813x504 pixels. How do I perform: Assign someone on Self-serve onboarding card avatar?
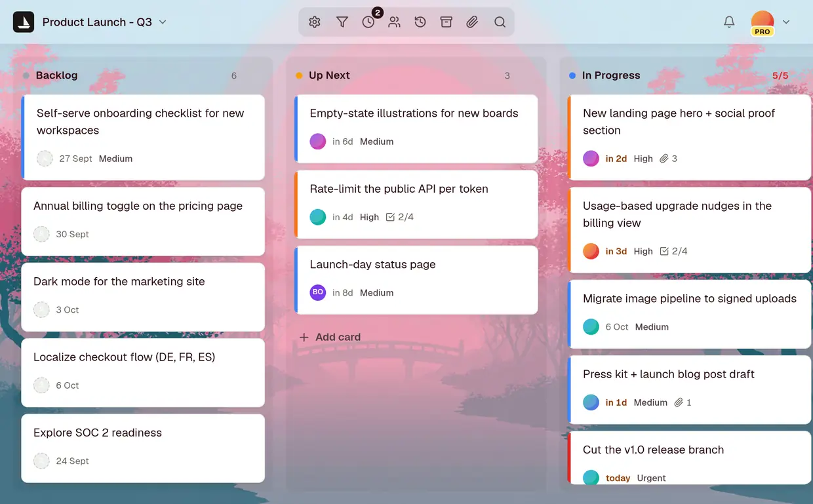click(45, 158)
